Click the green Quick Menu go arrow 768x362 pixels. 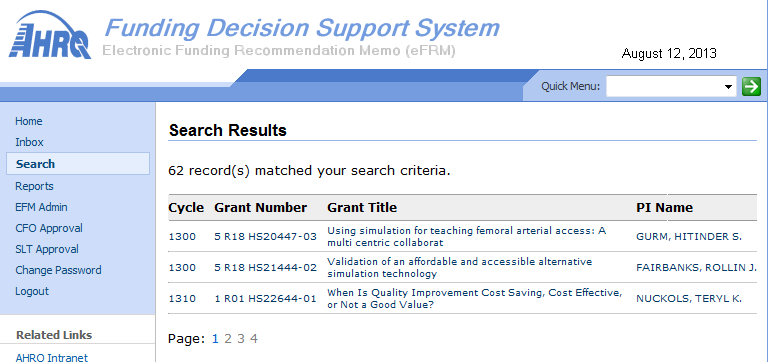[751, 87]
